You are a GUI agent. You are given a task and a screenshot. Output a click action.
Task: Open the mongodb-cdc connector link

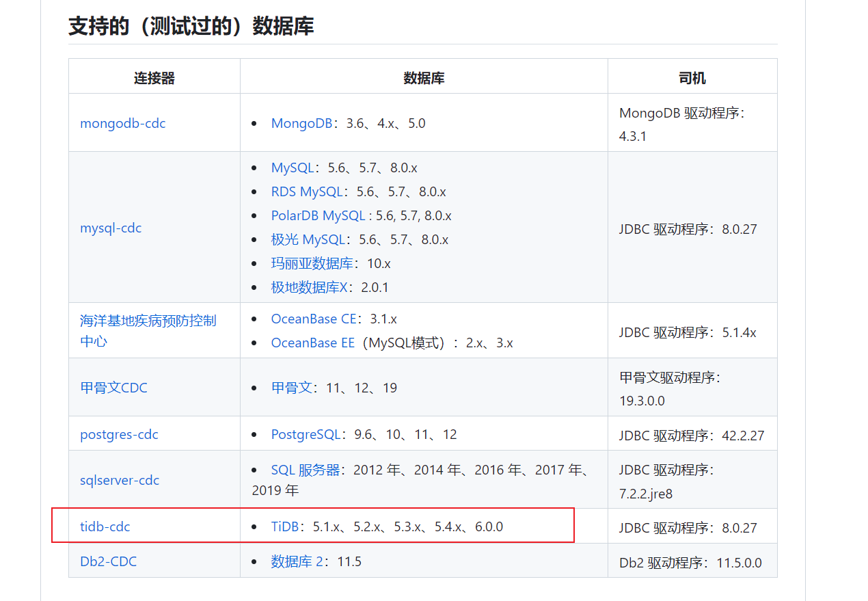(123, 123)
